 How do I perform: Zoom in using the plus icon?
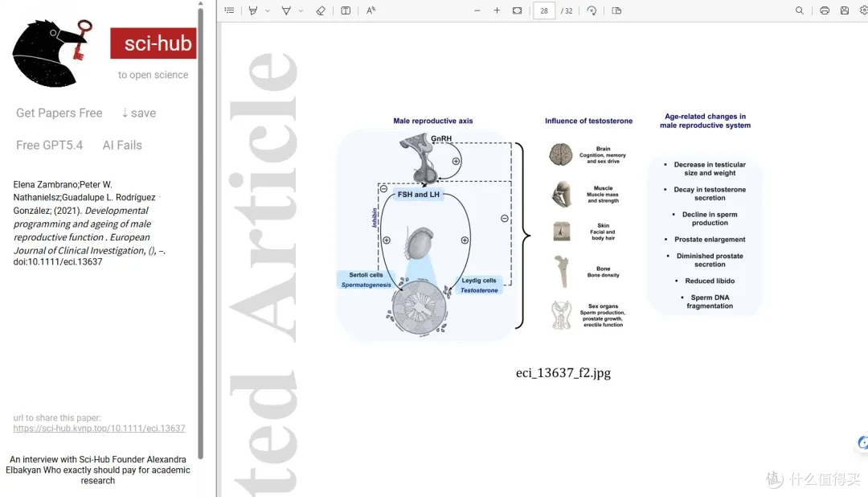click(x=497, y=10)
